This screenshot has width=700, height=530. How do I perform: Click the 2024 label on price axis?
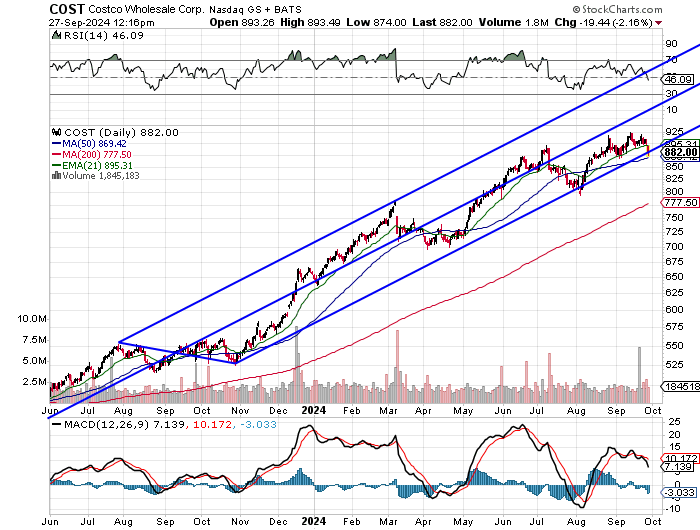(314, 410)
